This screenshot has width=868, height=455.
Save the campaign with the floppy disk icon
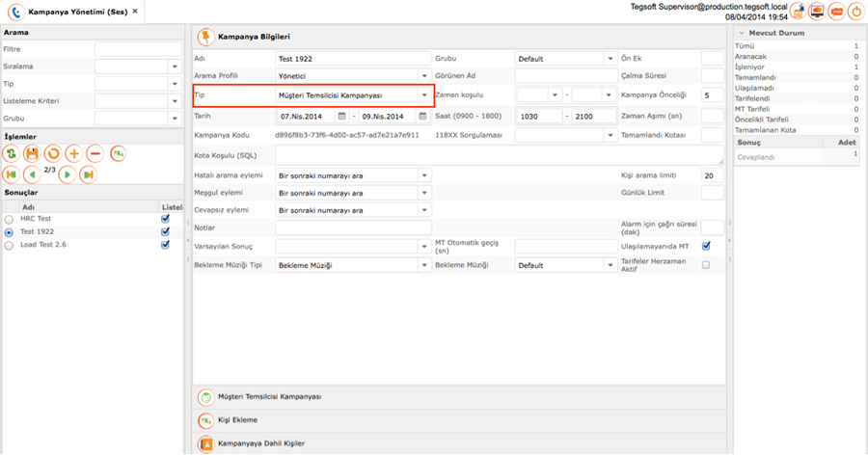tap(32, 154)
